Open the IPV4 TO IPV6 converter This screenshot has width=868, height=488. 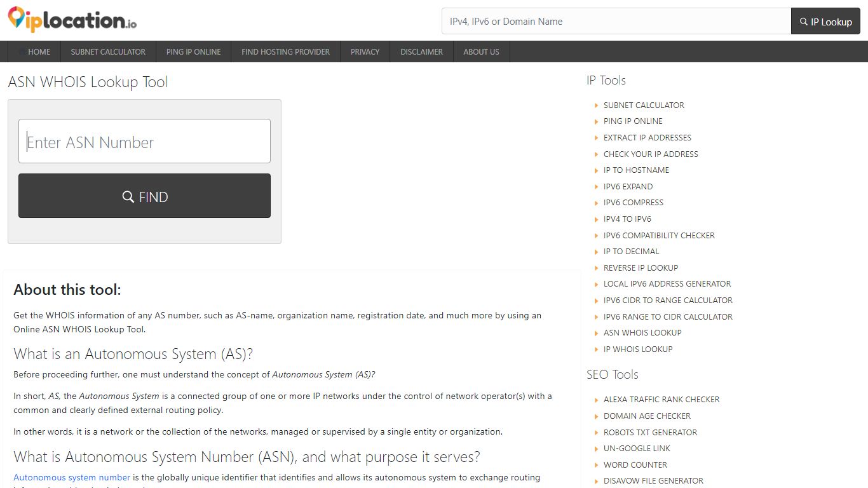[627, 219]
